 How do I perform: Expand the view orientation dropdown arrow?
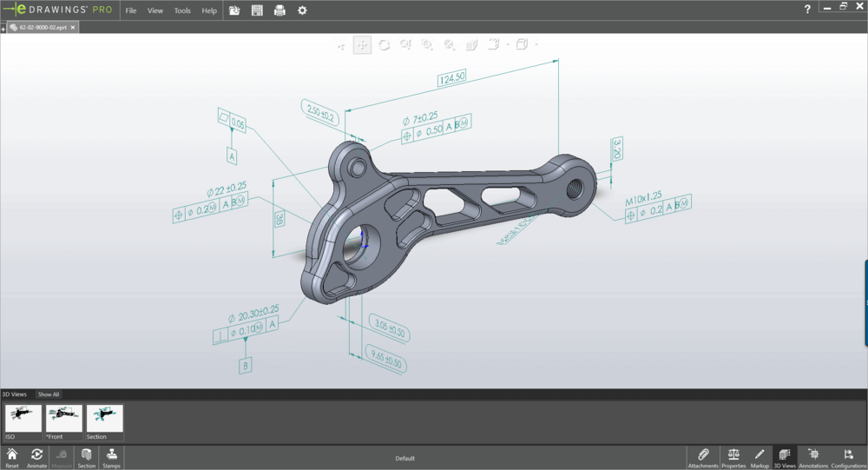pyautogui.click(x=508, y=44)
